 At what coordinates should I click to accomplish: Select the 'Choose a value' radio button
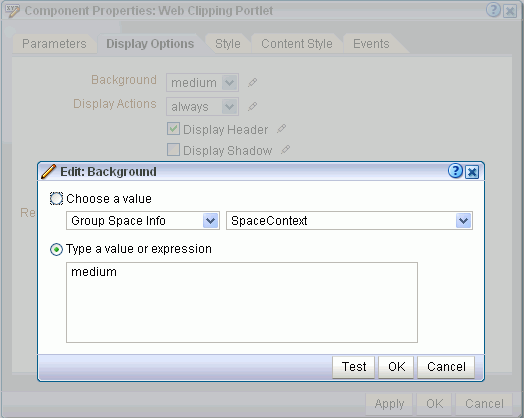click(56, 198)
